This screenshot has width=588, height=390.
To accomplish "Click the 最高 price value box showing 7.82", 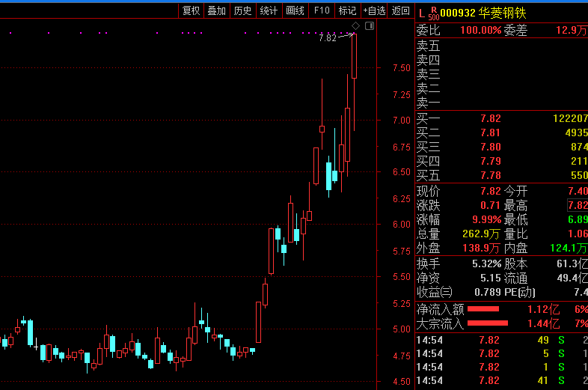I will (x=578, y=205).
